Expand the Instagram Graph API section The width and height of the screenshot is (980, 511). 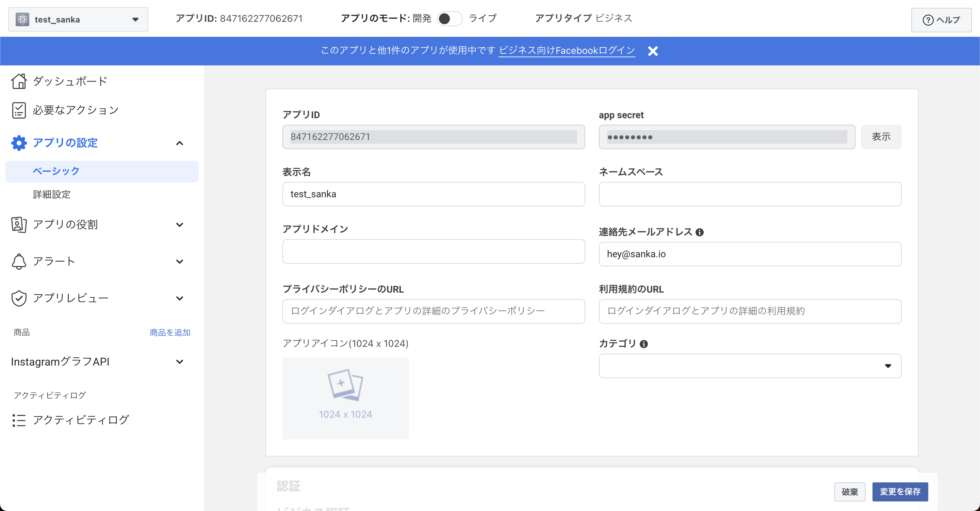click(x=180, y=362)
